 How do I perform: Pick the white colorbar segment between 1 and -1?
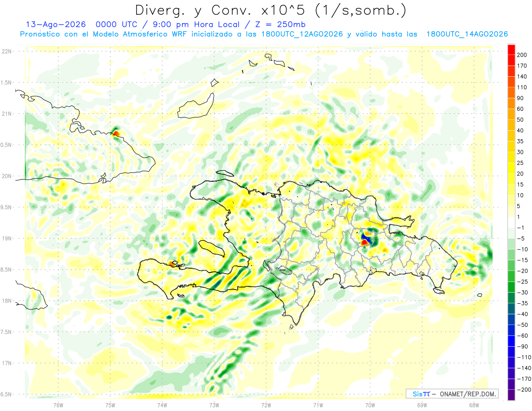click(x=511, y=222)
